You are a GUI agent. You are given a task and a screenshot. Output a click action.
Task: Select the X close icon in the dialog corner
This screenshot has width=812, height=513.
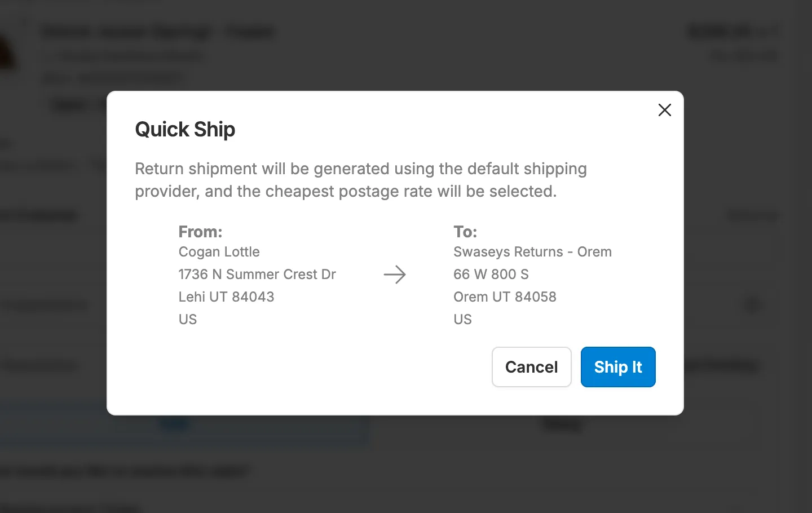(664, 110)
